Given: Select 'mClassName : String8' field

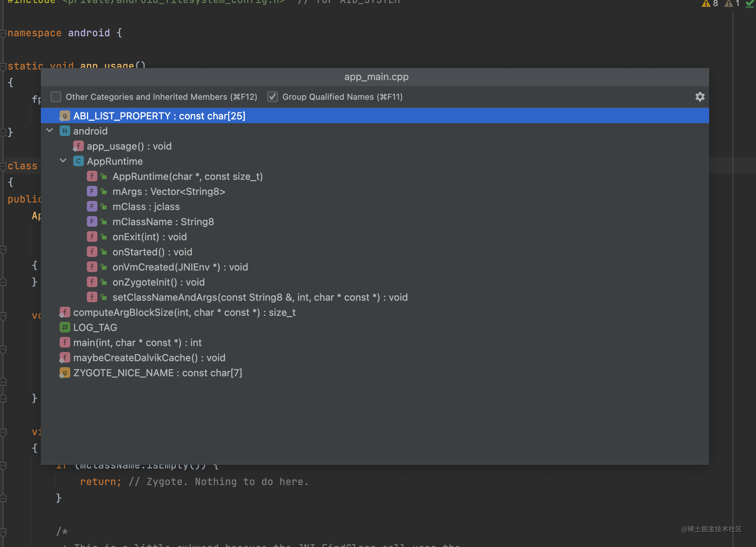Looking at the screenshot, I should (x=375, y=222).
